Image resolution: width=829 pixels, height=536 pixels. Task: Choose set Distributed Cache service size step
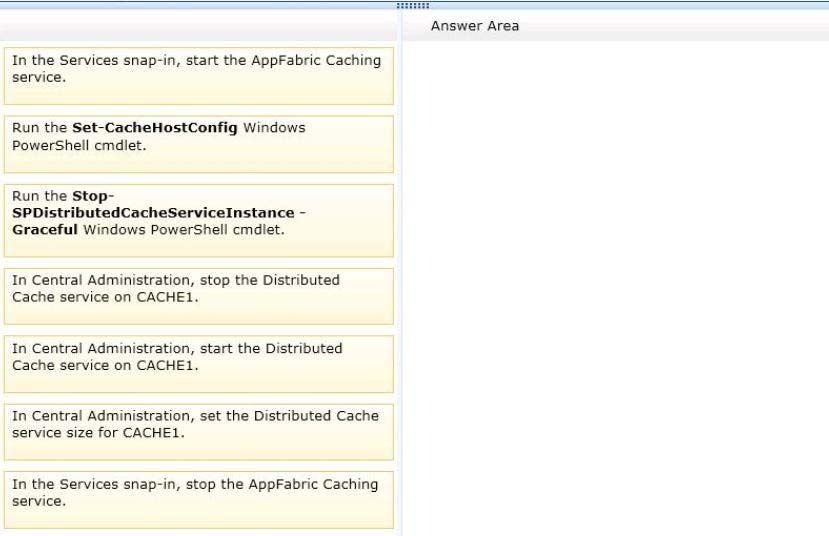coord(199,432)
